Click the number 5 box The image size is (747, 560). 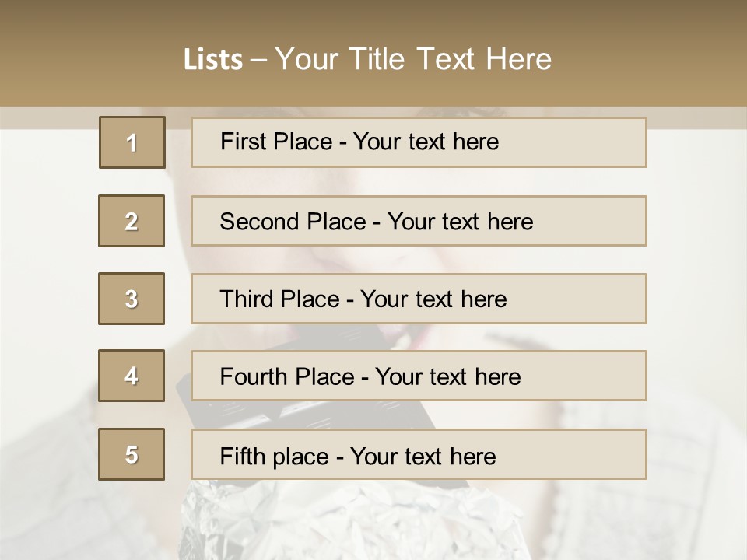pos(132,454)
